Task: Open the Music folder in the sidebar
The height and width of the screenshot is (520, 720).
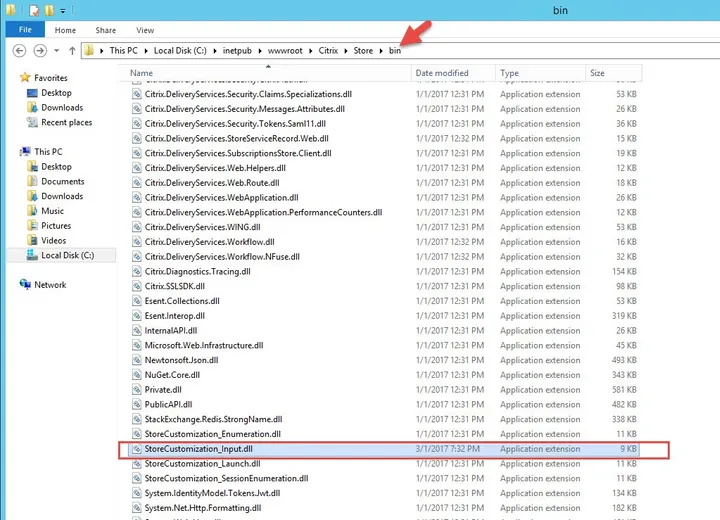Action: [x=52, y=211]
